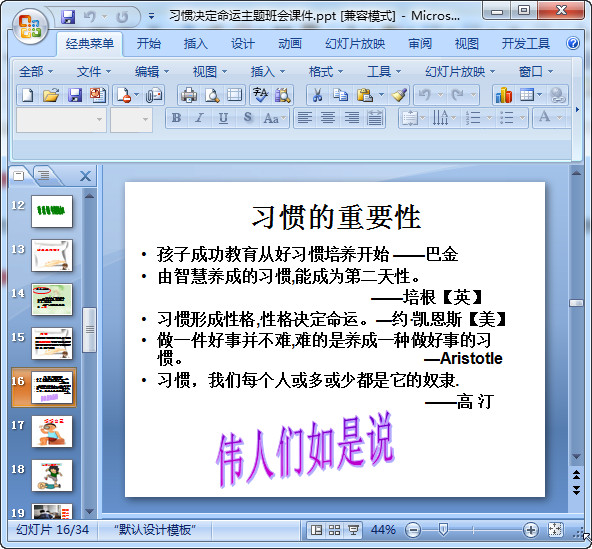Image resolution: width=592 pixels, height=549 pixels.
Task: Center align the text
Action: point(328,118)
